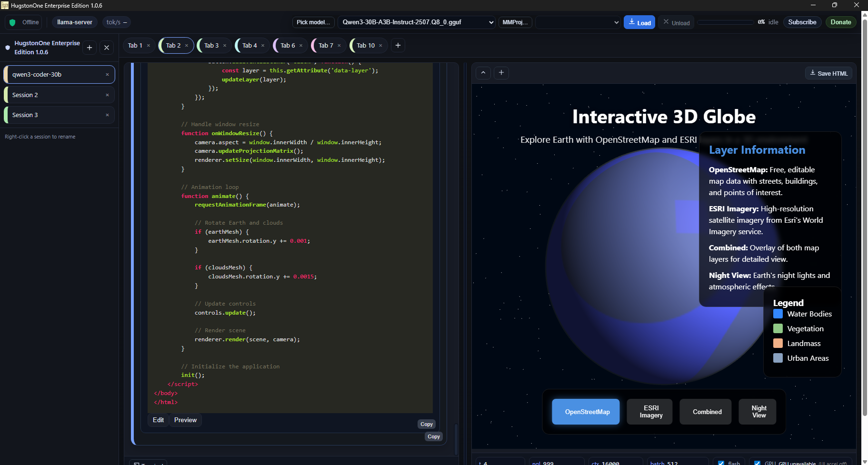Close the sidebar with the X icon
Image resolution: width=868 pixels, height=465 pixels.
(x=107, y=48)
